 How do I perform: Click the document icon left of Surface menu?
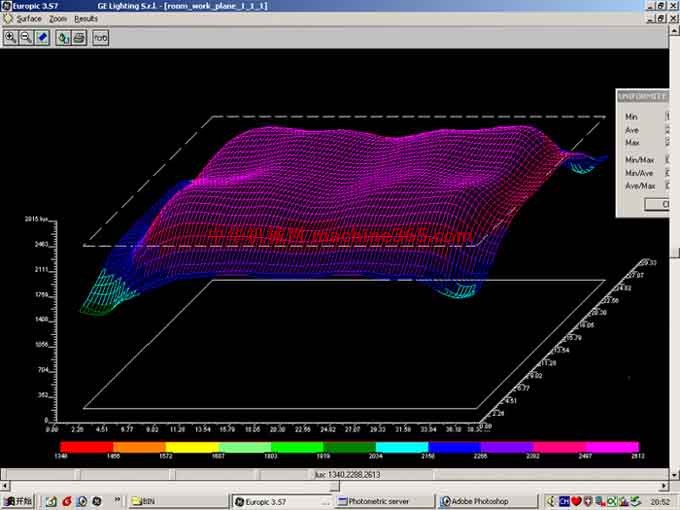pyautogui.click(x=7, y=19)
